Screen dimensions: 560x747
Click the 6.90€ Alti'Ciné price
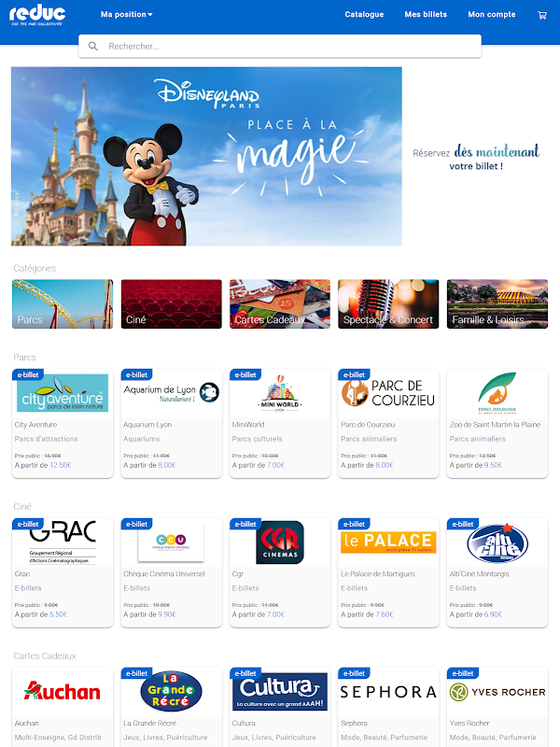click(494, 614)
